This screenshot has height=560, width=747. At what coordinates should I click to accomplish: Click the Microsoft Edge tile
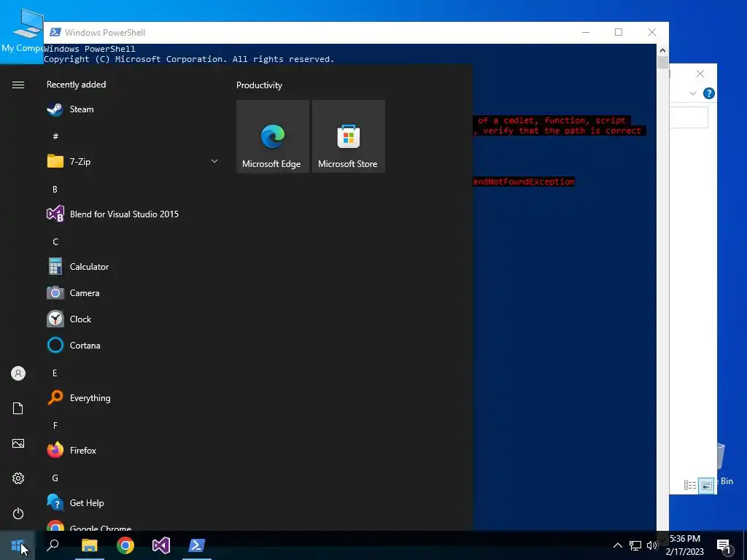(273, 136)
